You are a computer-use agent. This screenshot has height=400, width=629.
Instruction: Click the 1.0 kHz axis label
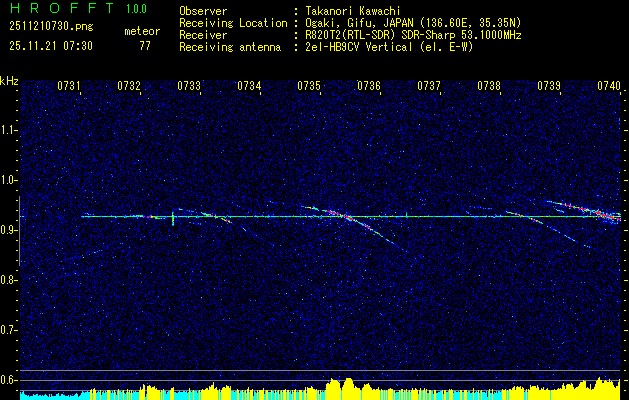[x=8, y=181]
